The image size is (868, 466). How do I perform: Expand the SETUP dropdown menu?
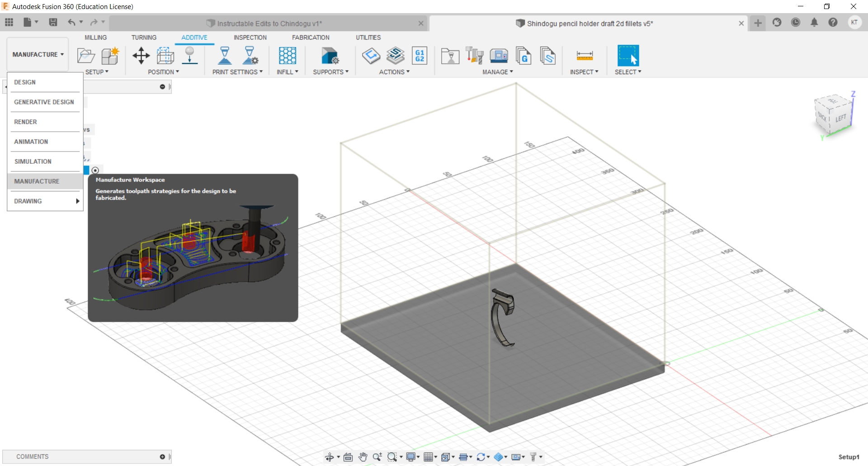[x=97, y=72]
